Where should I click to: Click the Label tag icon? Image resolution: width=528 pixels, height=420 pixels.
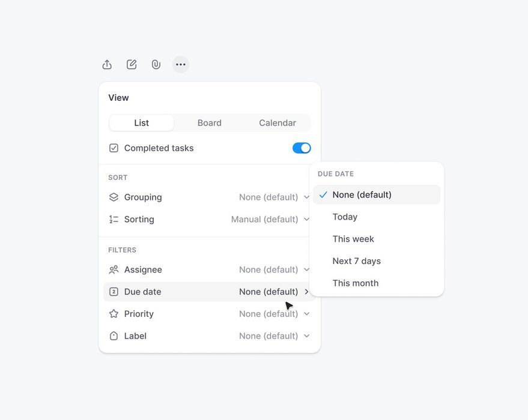point(114,336)
